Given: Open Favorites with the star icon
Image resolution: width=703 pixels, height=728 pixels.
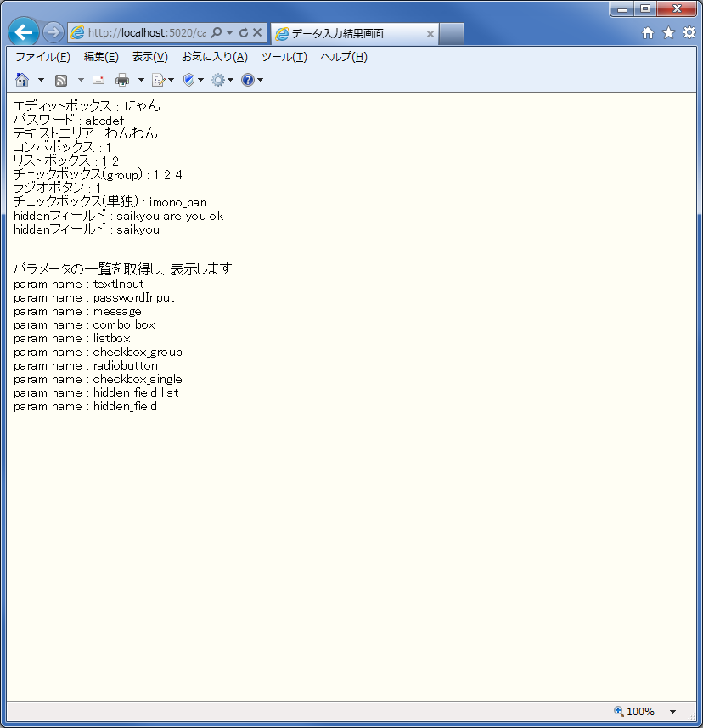Looking at the screenshot, I should point(669,32).
